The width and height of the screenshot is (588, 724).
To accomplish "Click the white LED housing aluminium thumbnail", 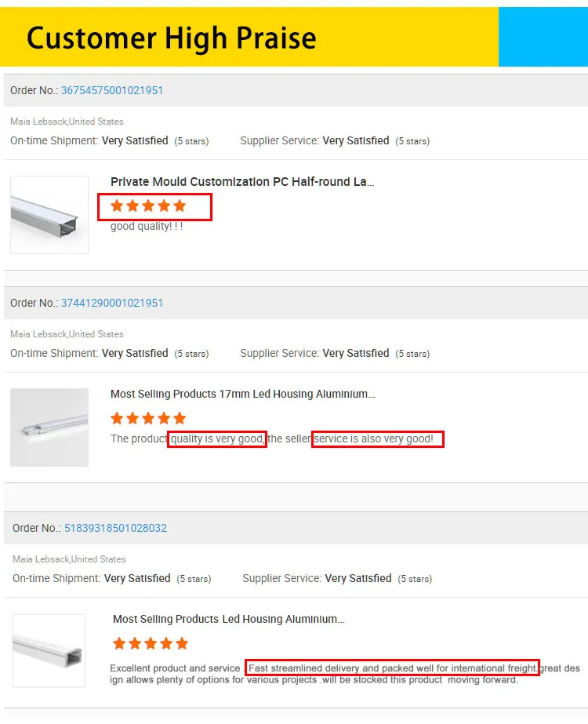I will coord(49,651).
